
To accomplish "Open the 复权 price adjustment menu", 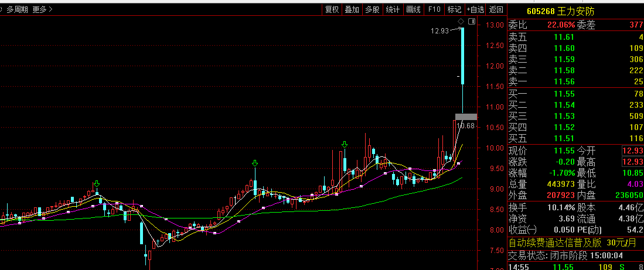I will (x=332, y=9).
